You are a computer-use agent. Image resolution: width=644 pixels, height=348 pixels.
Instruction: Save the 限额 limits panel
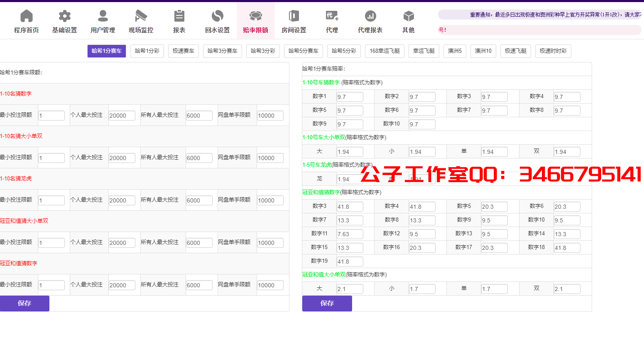click(x=24, y=304)
